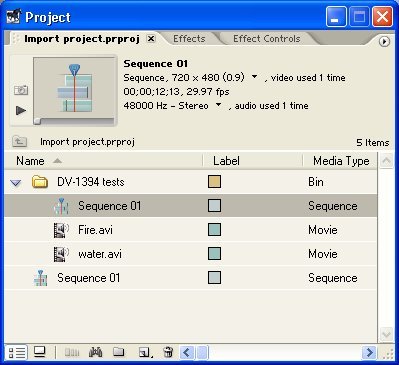The image size is (399, 365).
Task: Click the Media Type column header
Action: 340,161
